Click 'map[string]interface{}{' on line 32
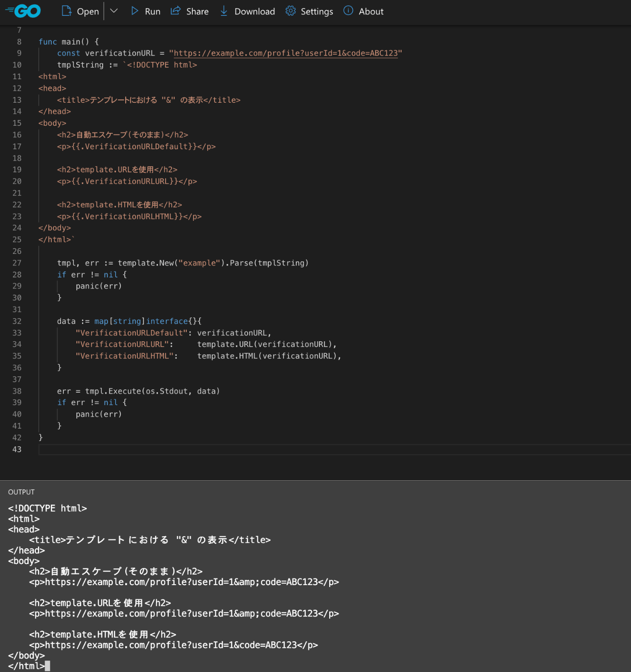The image size is (631, 672). (148, 321)
